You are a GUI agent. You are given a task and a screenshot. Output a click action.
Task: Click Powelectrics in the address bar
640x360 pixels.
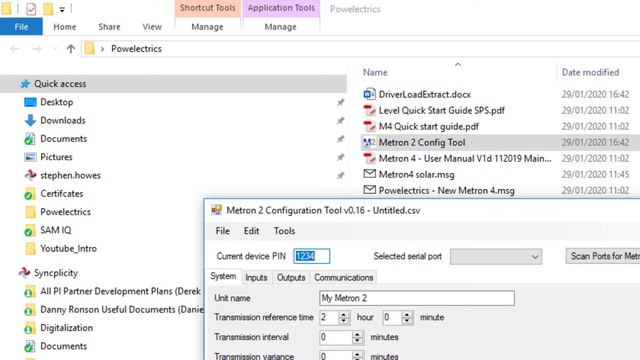point(136,49)
